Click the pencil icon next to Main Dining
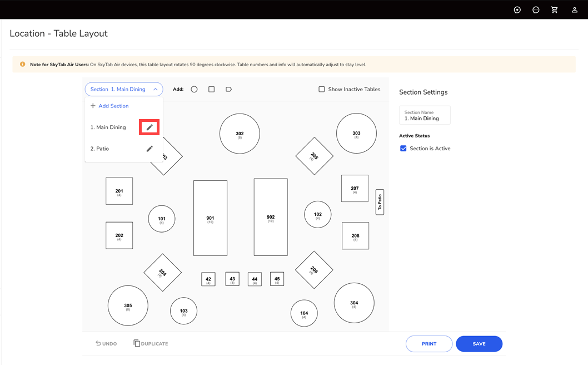588x365 pixels. pyautogui.click(x=150, y=127)
